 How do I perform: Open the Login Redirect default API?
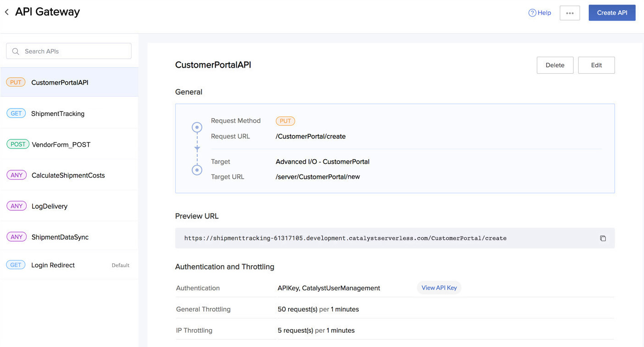[53, 265]
